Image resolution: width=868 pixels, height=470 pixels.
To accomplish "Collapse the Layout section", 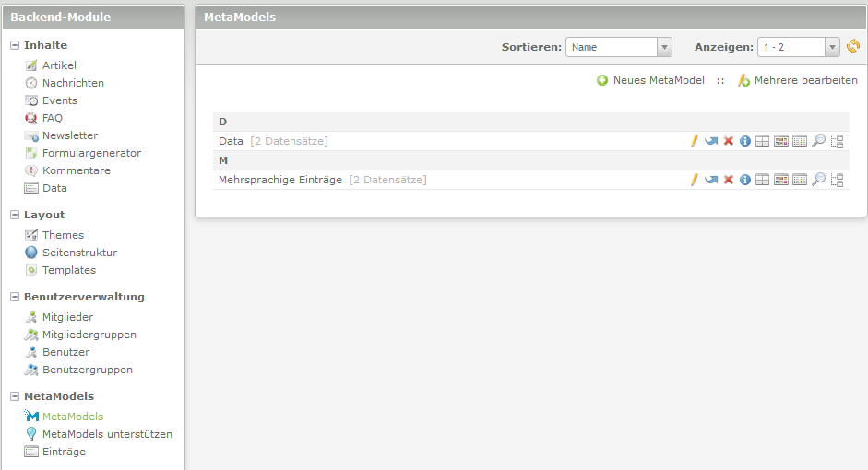I will (15, 215).
